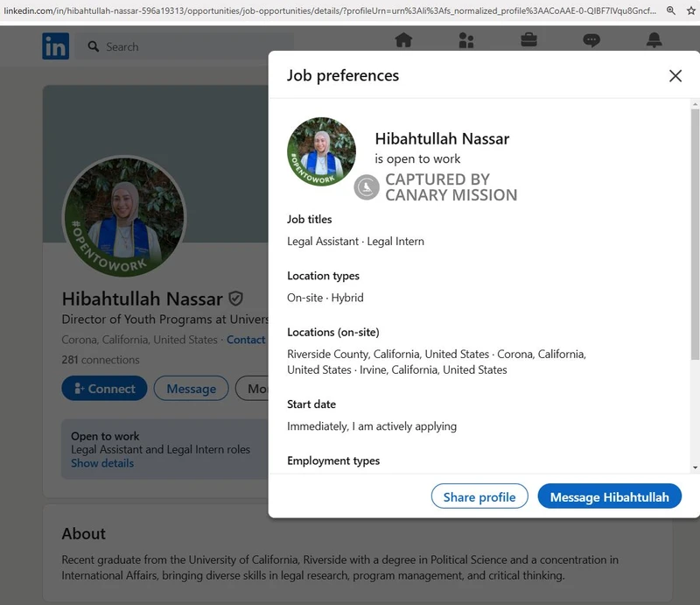
Task: Click the Director of Youth Programs headline
Action: coord(164,319)
